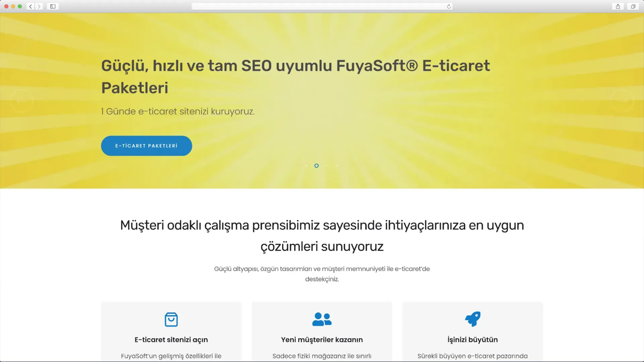Screen dimensions: 644x362
Task: Switch to the first carousel dot
Action: coord(306,166)
